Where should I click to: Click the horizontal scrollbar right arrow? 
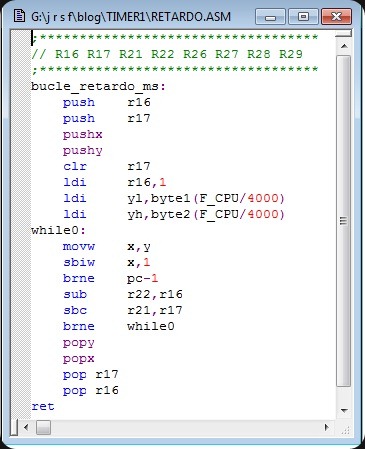[x=327, y=427]
